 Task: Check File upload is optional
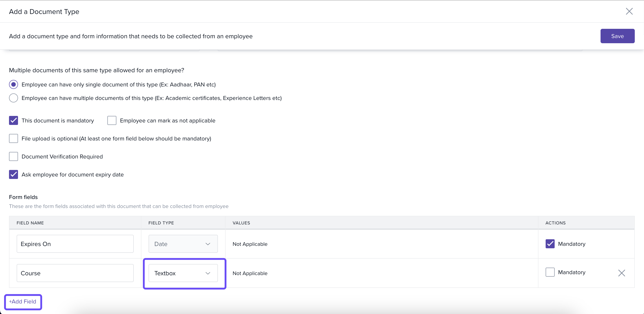(x=14, y=138)
